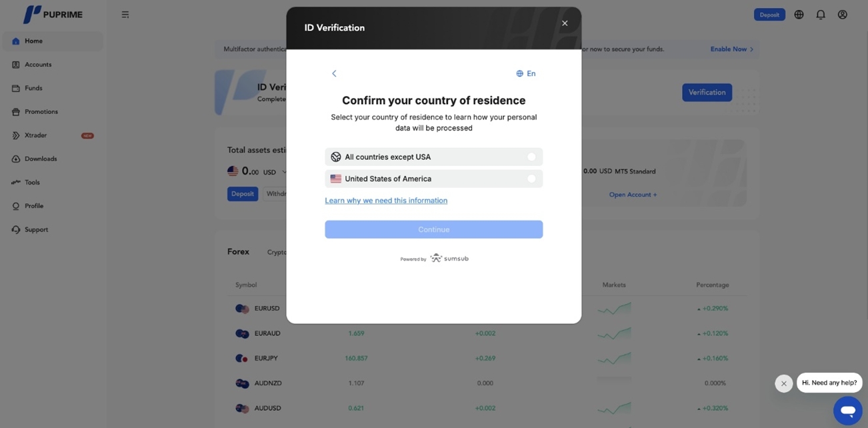Click the globe language icon in header
Viewport: 868px width, 428px height.
click(x=799, y=15)
